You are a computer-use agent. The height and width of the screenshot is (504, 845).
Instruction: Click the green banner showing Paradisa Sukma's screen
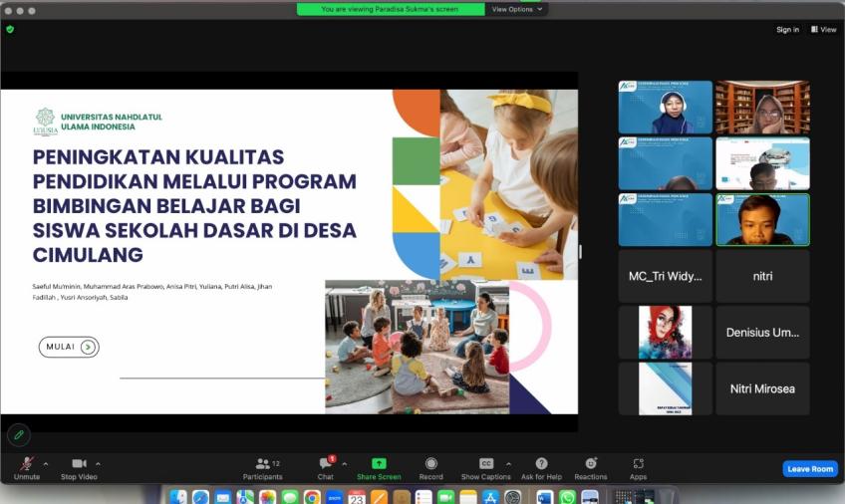[x=391, y=9]
